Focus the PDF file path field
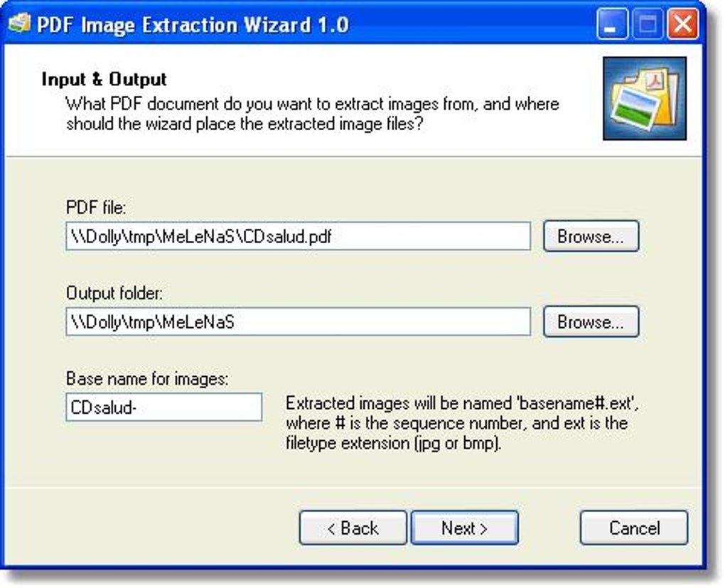This screenshot has height=588, width=725. pyautogui.click(x=298, y=237)
